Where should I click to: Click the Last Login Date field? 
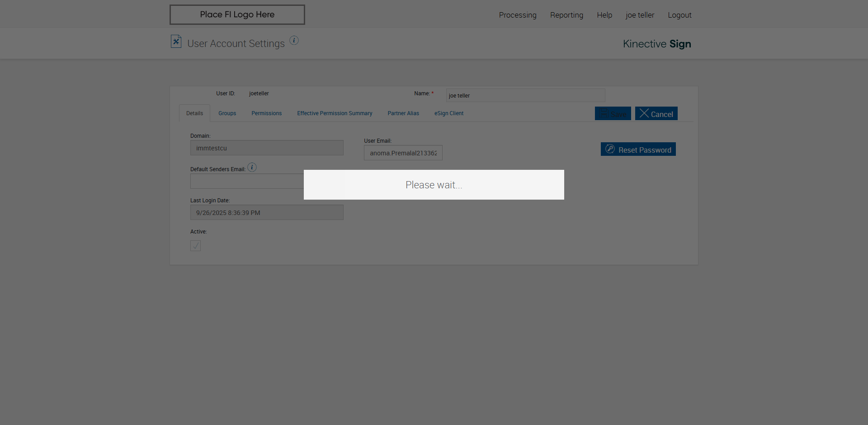[x=267, y=212]
